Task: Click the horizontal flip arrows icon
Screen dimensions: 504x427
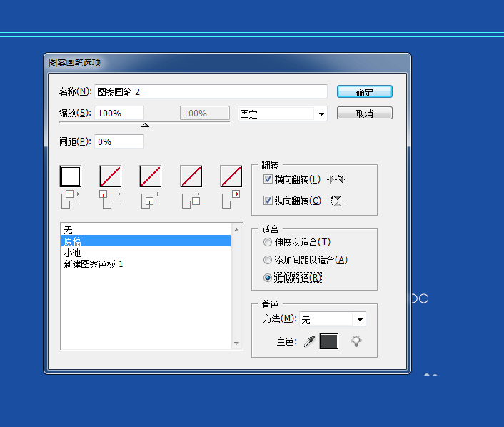Action: pos(336,179)
